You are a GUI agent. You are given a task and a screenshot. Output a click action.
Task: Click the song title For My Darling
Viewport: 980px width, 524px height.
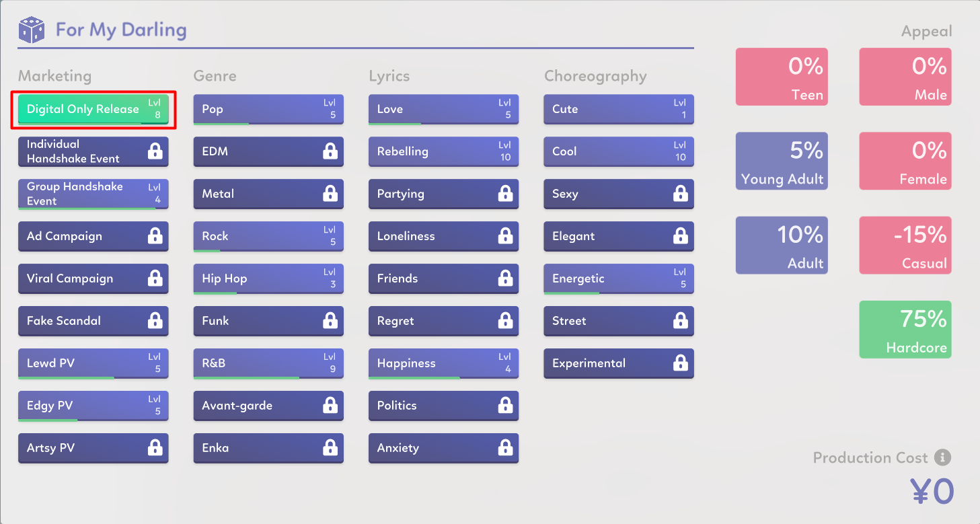tap(121, 30)
